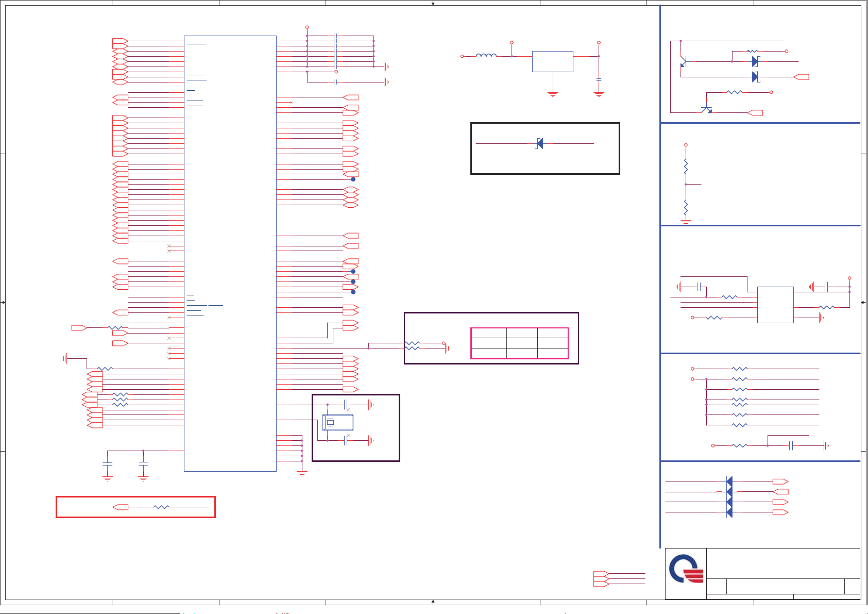Select the capacitor at the regulator output
The image size is (868, 614).
coord(599,79)
